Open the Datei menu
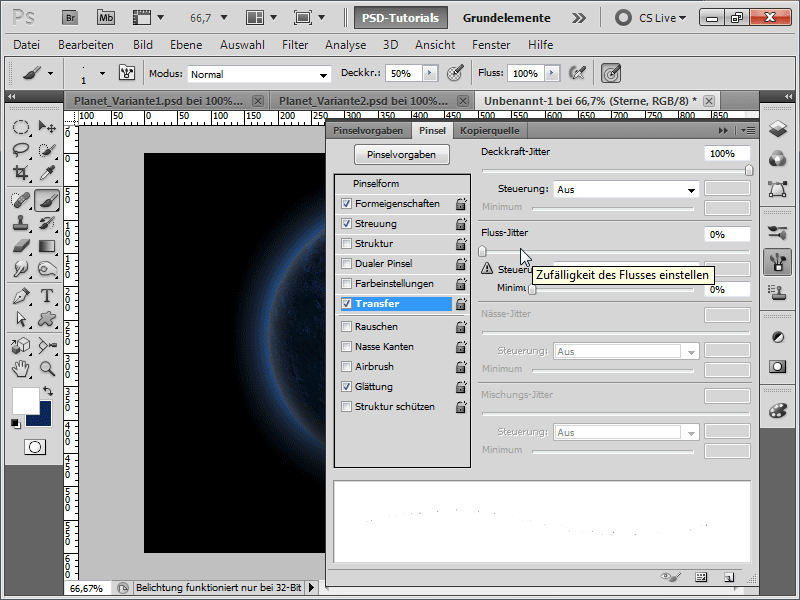Viewport: 800px width, 600px height. [x=27, y=45]
